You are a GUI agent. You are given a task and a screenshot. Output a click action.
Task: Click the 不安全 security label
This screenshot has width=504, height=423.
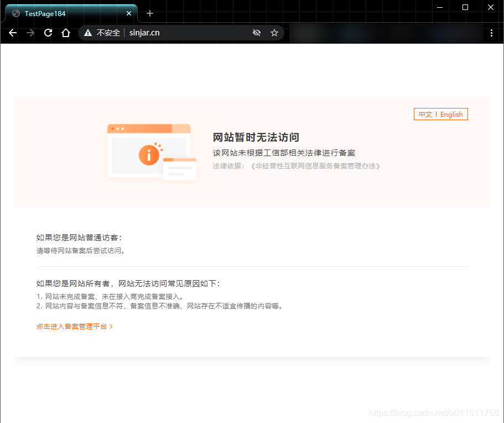point(108,33)
